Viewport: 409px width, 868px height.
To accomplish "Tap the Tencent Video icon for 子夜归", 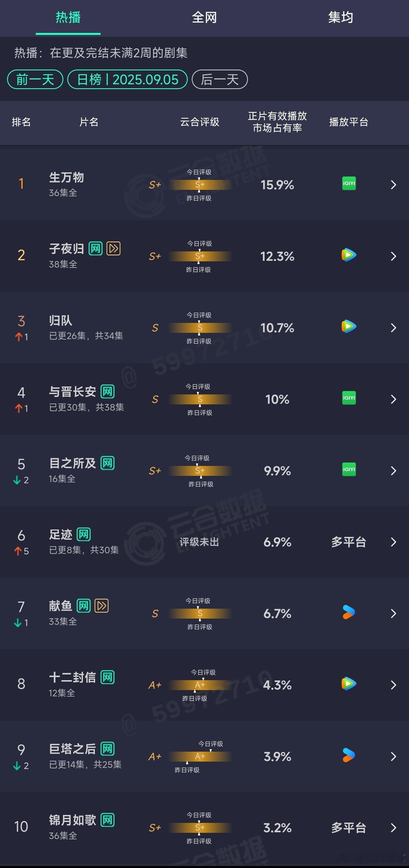I will pyautogui.click(x=349, y=255).
